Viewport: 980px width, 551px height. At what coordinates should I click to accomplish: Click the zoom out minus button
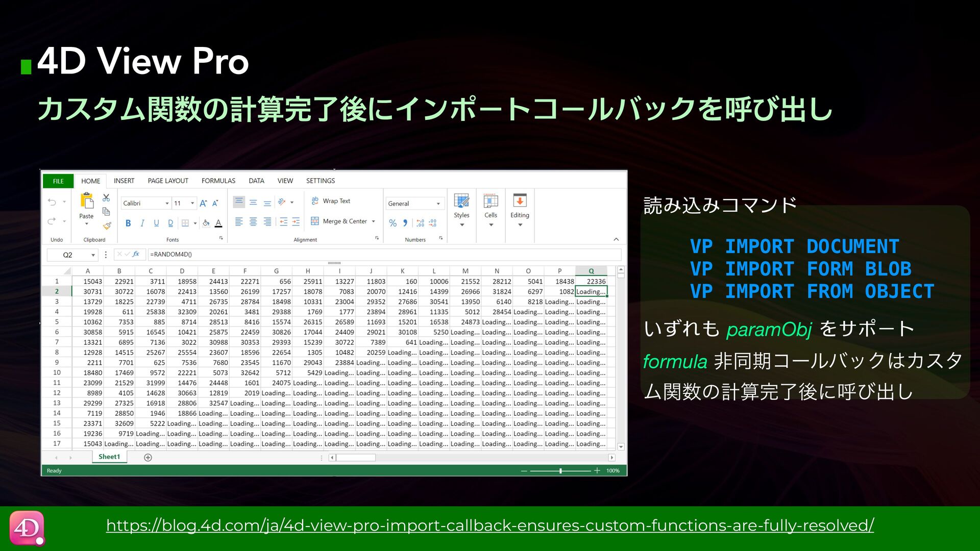[524, 471]
